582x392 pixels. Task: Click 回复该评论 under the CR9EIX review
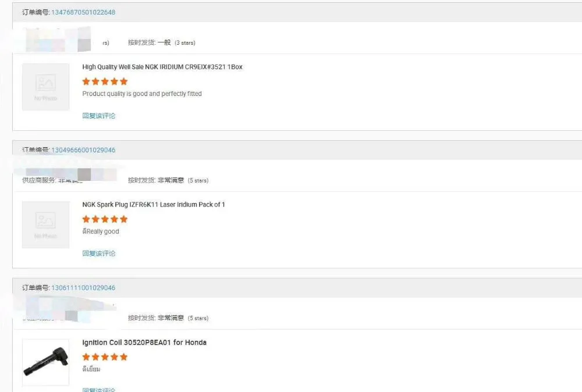pos(99,116)
